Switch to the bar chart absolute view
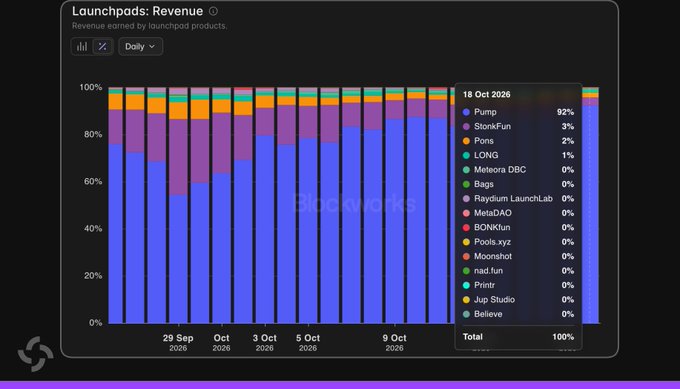Screen dimensions: 680x389 click(82, 46)
